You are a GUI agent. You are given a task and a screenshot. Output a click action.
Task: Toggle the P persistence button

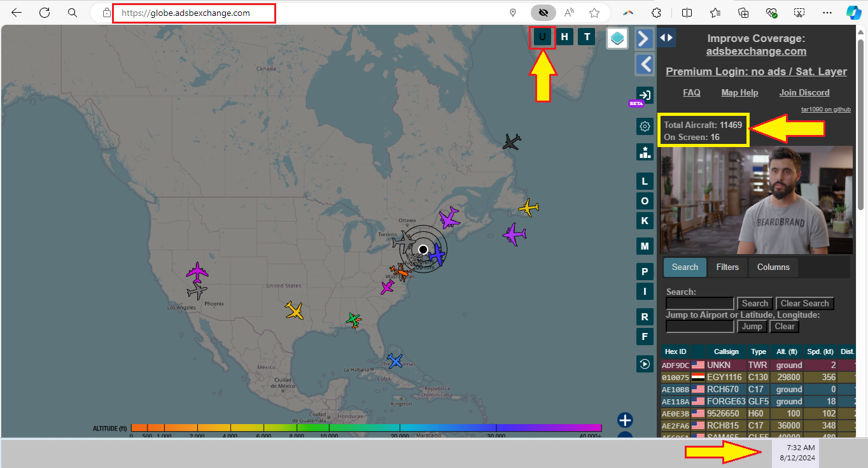[x=645, y=272]
